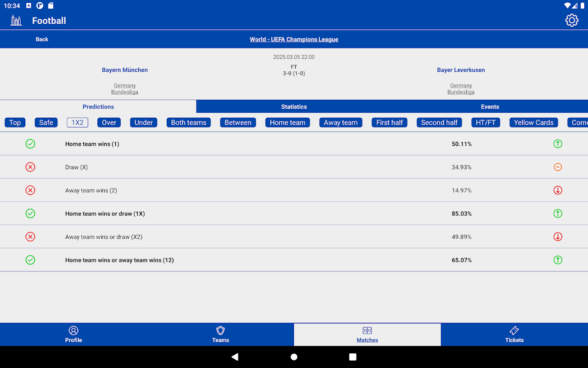Switch to the Statistics tab
Image resolution: width=588 pixels, height=368 pixels.
(294, 107)
